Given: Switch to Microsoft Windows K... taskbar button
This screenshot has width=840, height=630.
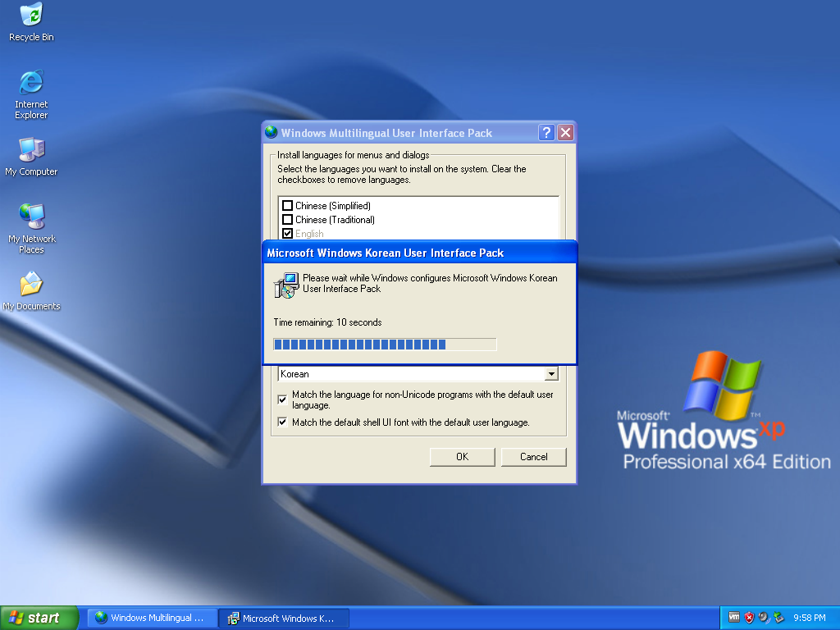Looking at the screenshot, I should (285, 619).
